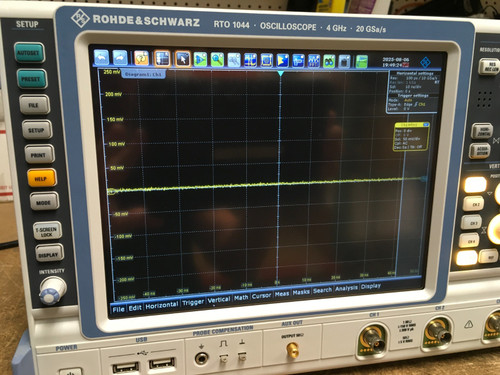500x375 pixels.
Task: Push the T-SCREEN LOCK hardware button
Action: coord(47,231)
